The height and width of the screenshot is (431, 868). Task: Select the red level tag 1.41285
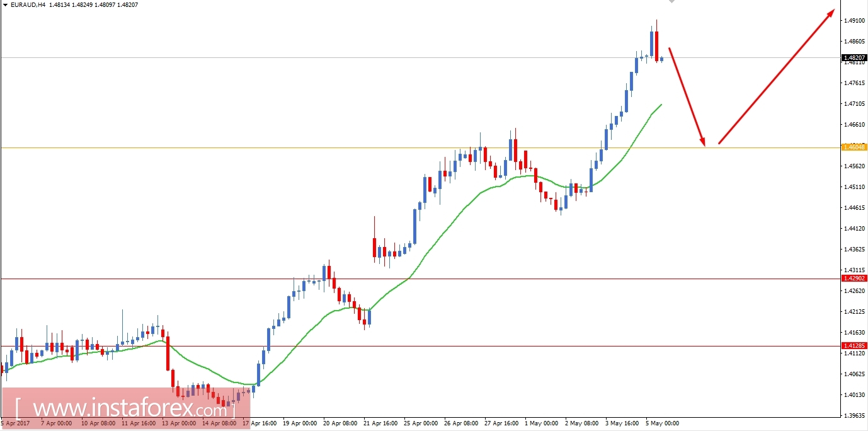[x=855, y=345]
